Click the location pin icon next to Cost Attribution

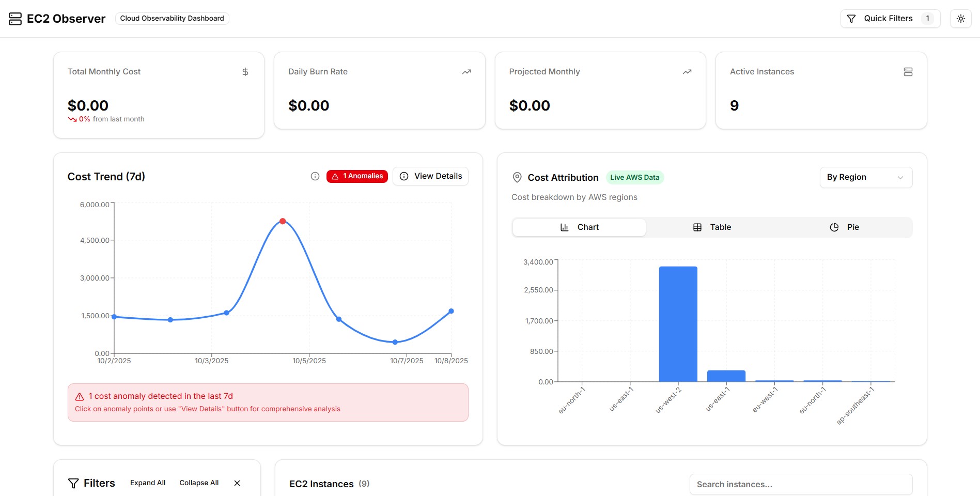[517, 177]
